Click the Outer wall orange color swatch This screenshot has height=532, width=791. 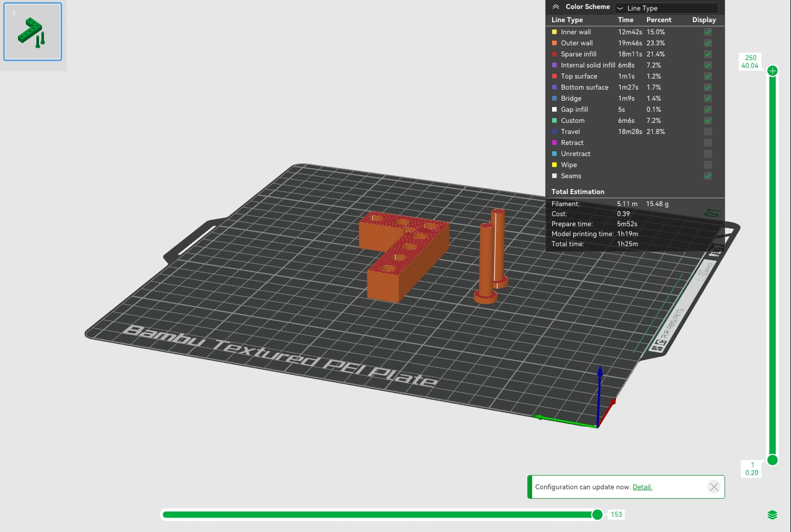click(x=554, y=43)
